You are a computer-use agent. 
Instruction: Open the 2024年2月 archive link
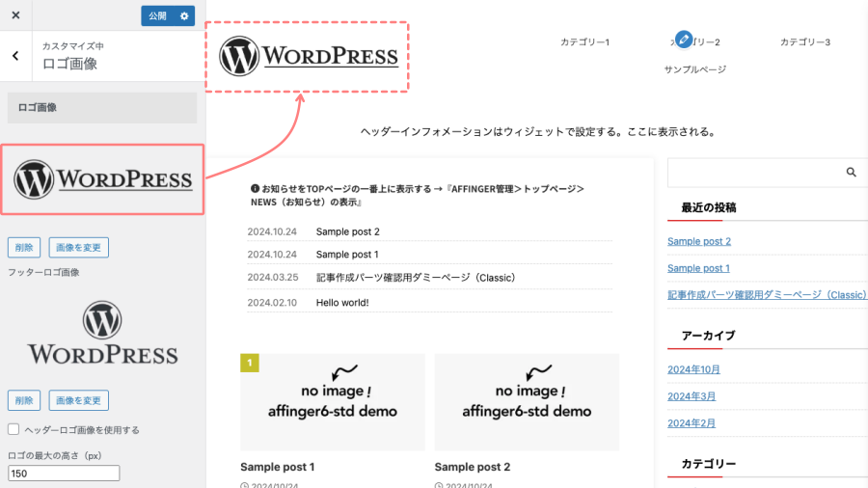tap(691, 423)
